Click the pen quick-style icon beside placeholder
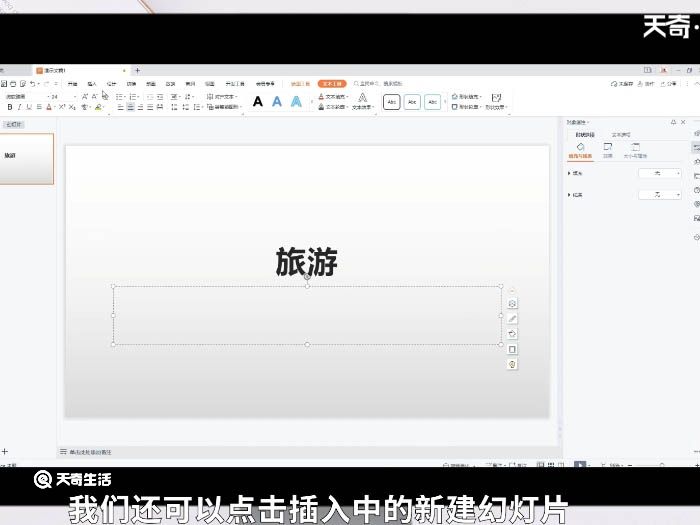Image resolution: width=700 pixels, height=525 pixels. coord(512,318)
